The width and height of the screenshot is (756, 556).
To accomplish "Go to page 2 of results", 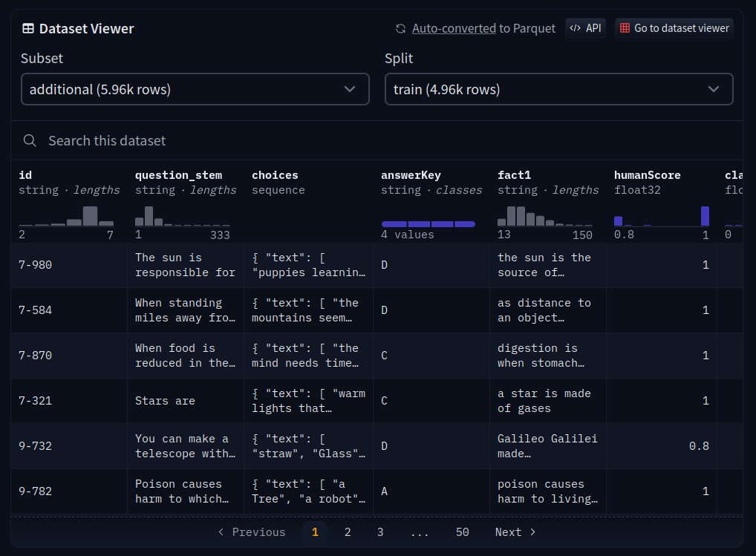I will click(348, 532).
